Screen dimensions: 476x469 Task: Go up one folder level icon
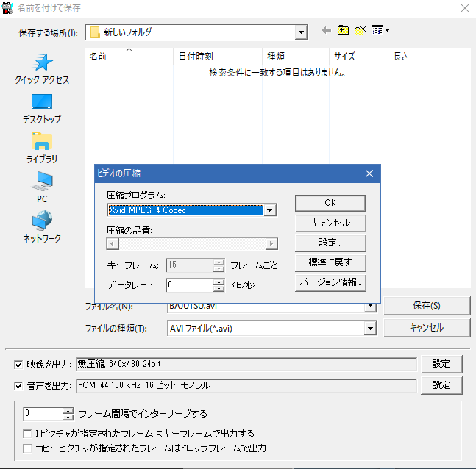344,31
